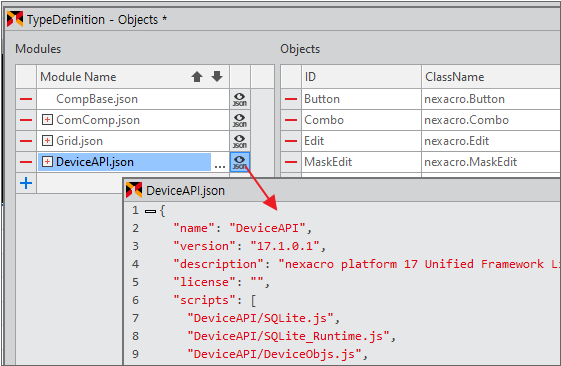This screenshot has width=561, height=366.
Task: Delete the MaskEdit object row
Action: (291, 162)
